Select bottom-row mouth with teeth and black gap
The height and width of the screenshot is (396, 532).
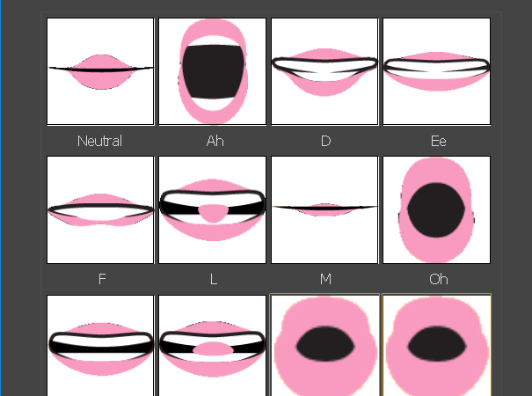[100, 345]
